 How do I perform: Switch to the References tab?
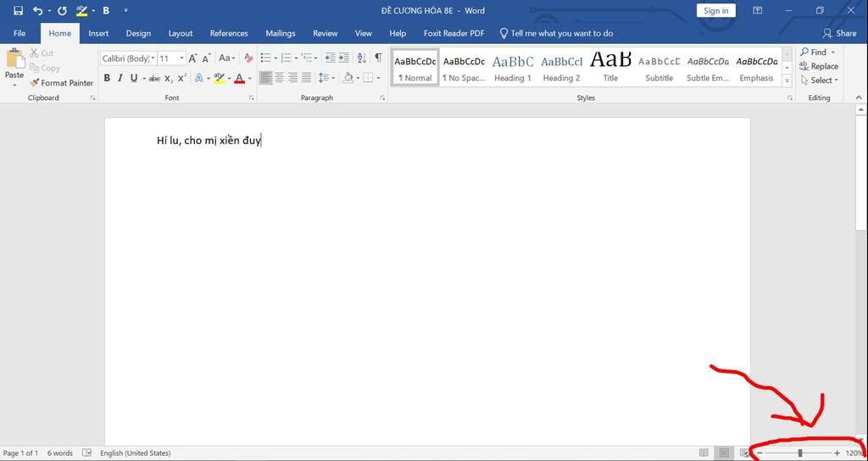pyautogui.click(x=229, y=33)
